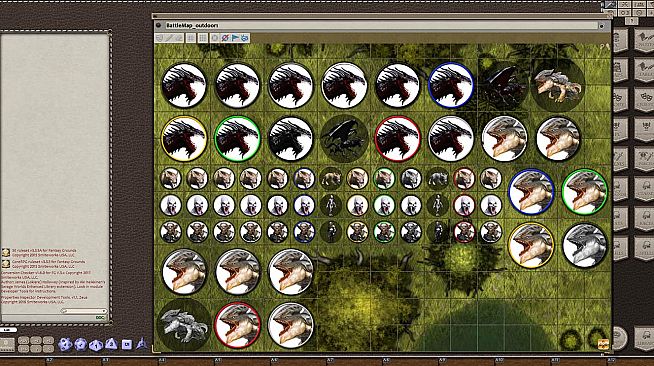The image size is (654, 366).
Task: Select the green-ringed black dragon token
Action: [237, 138]
